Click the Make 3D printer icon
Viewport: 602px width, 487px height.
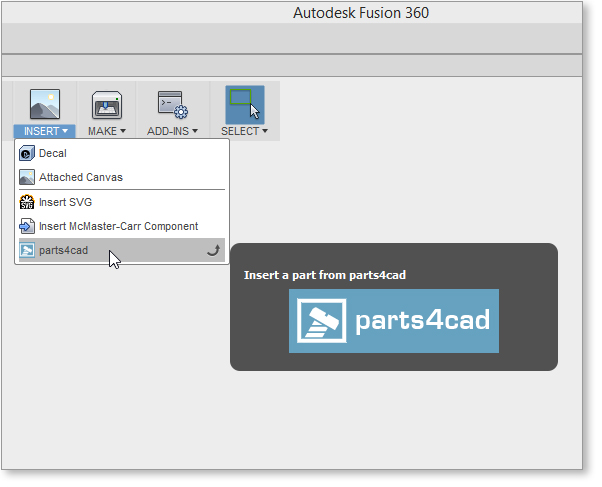107,105
